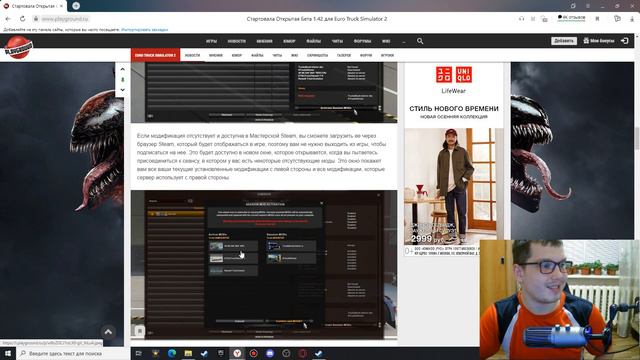Screen dimensions: 640x360
Task: Open СКРИНШОТЫ in the game sub-menu
Action: coord(317,55)
